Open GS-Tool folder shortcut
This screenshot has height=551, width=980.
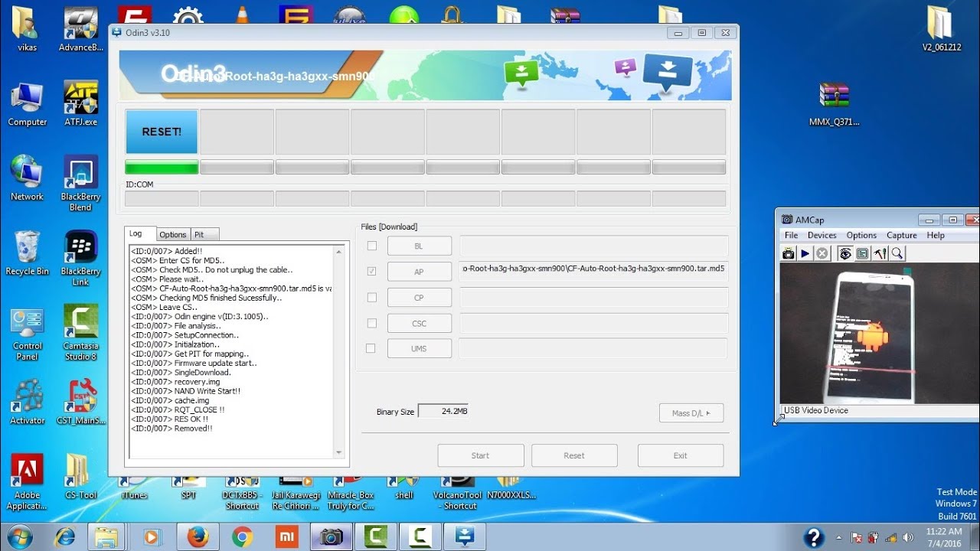[x=80, y=476]
